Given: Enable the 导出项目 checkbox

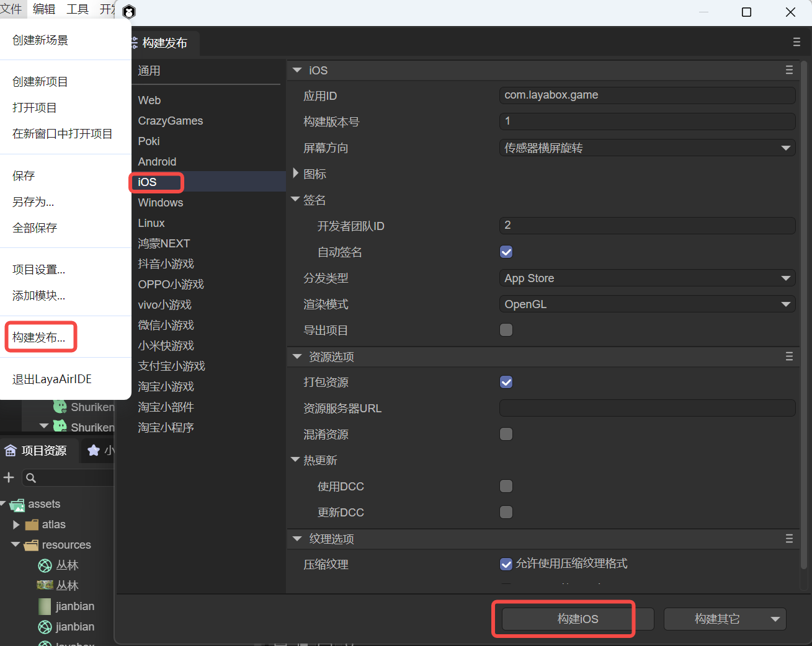Looking at the screenshot, I should [x=506, y=330].
